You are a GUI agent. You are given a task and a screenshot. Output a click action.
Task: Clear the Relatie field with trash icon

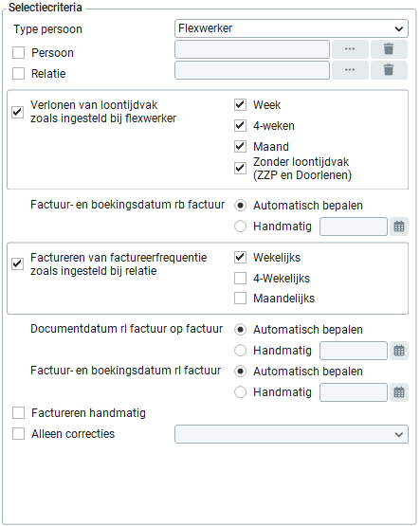click(389, 70)
